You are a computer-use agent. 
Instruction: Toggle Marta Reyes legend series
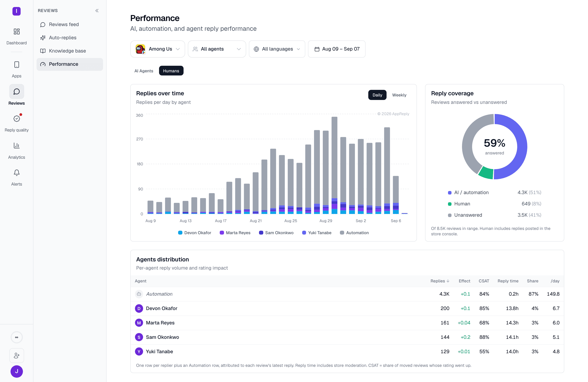click(x=235, y=233)
